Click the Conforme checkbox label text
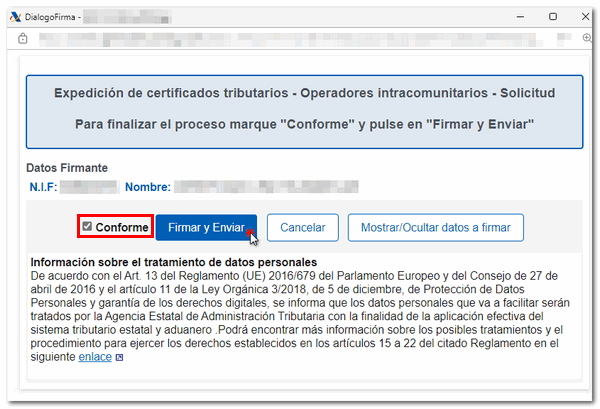Screen dimensions: 600x409 click(122, 228)
